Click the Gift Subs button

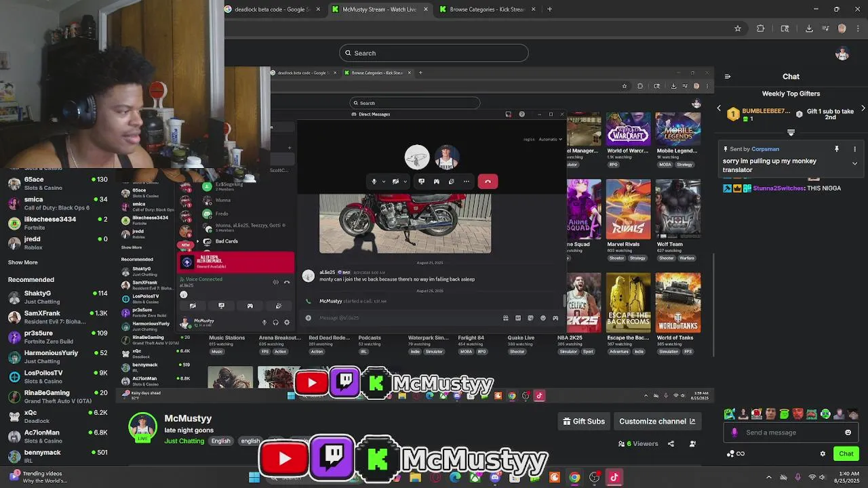click(x=584, y=422)
